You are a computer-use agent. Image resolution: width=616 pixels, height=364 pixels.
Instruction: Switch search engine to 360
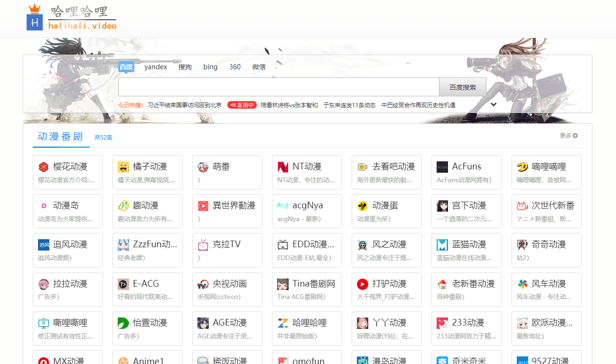pyautogui.click(x=235, y=67)
